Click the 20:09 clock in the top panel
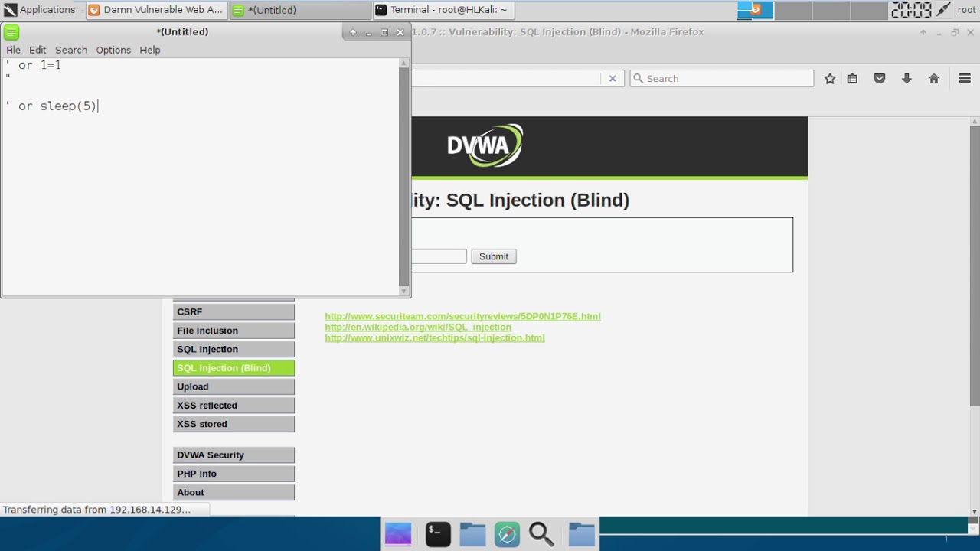Viewport: 980px width, 551px height. point(911,10)
